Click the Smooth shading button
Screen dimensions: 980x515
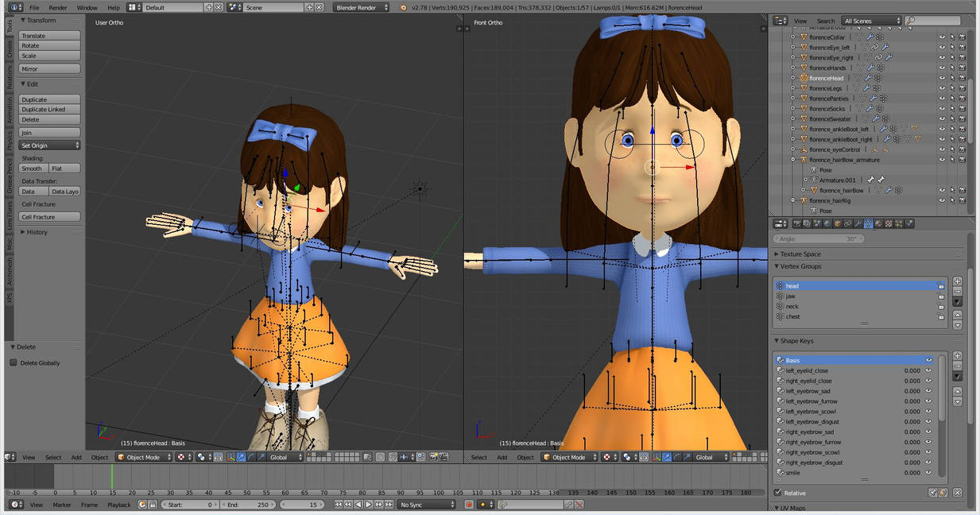coord(34,168)
